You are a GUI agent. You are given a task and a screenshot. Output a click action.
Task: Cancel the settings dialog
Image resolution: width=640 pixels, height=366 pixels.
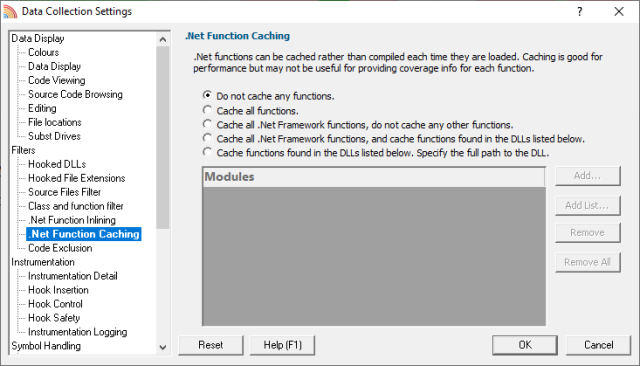pos(598,345)
